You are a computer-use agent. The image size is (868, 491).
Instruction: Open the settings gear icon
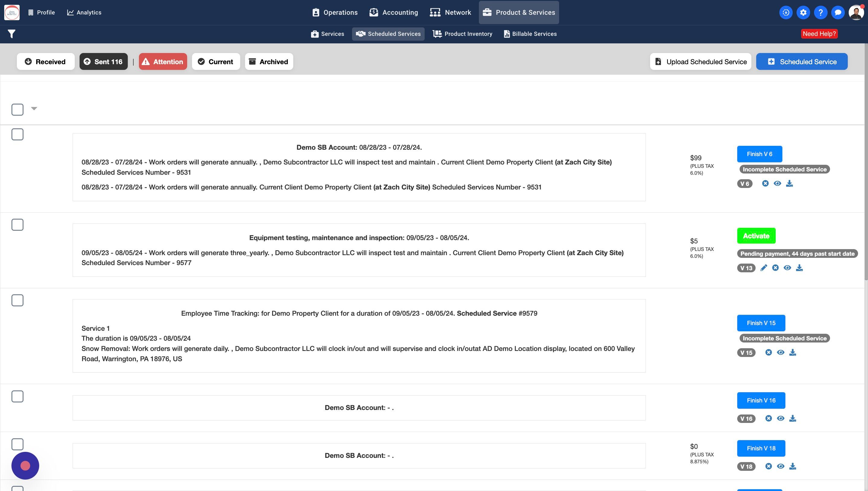803,12
